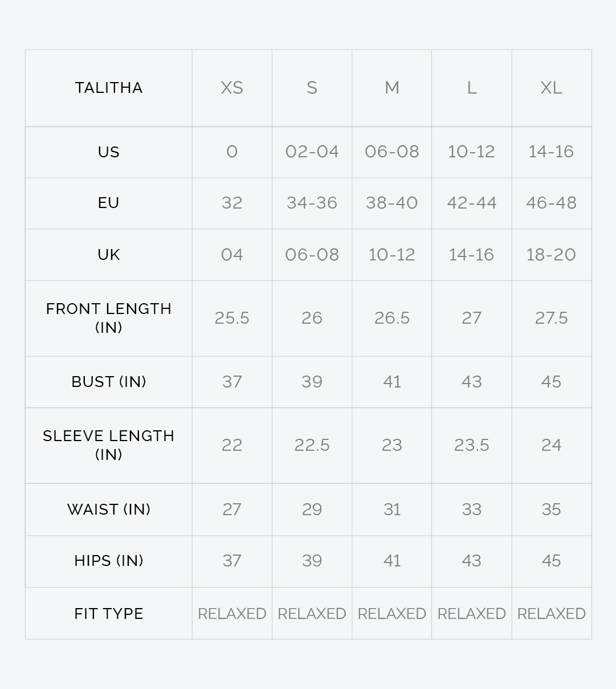Select the 25.5 front length value
The width and height of the screenshot is (616, 689).
[232, 318]
